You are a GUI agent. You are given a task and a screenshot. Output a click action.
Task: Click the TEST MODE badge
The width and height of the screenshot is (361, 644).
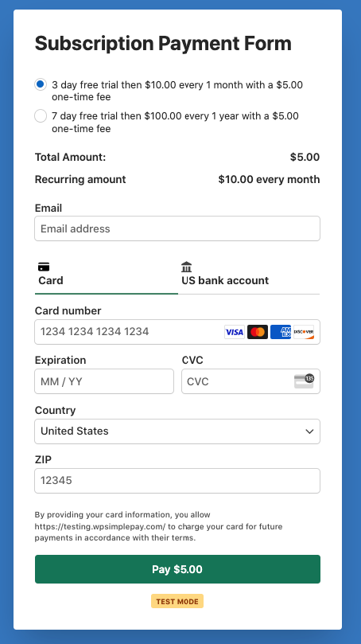click(x=177, y=601)
